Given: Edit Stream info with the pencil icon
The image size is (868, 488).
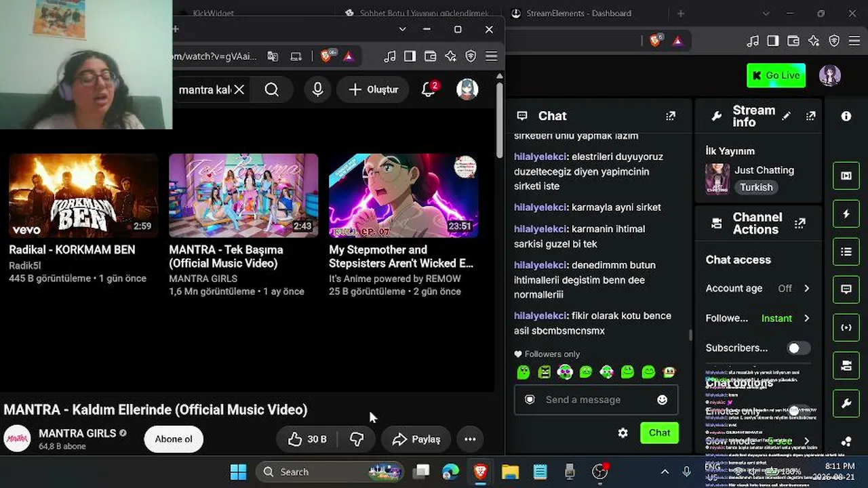Looking at the screenshot, I should (x=787, y=116).
